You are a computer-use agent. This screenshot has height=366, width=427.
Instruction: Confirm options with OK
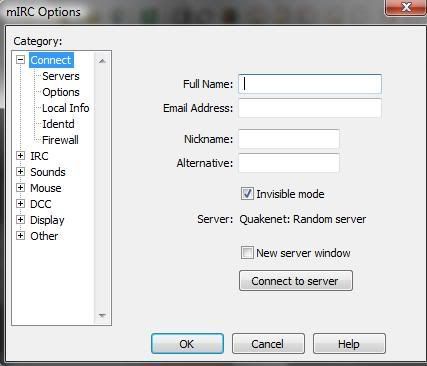[187, 344]
